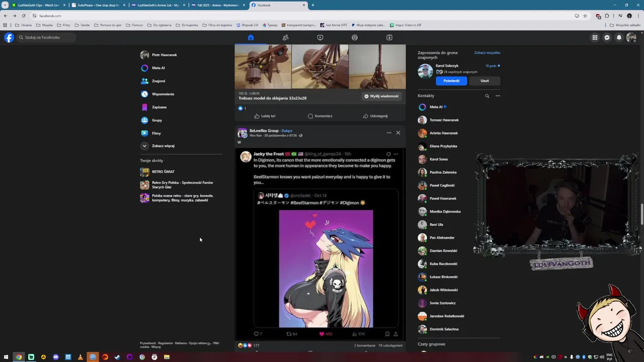Switch to LustVanGoth's Anime List tab

(x=158, y=5)
